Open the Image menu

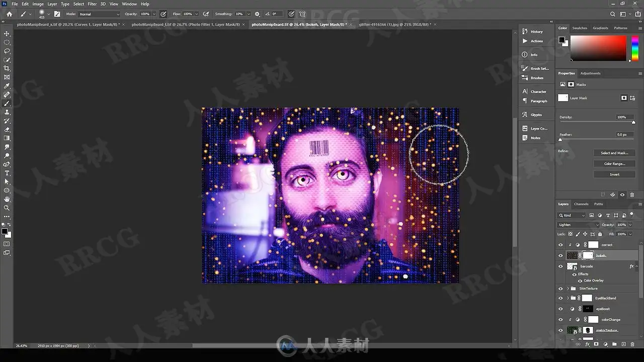click(38, 4)
